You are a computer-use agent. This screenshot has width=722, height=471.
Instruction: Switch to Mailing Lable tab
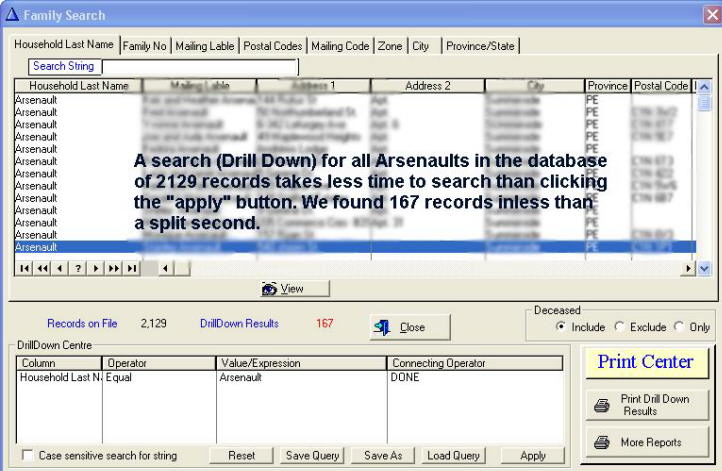205,46
